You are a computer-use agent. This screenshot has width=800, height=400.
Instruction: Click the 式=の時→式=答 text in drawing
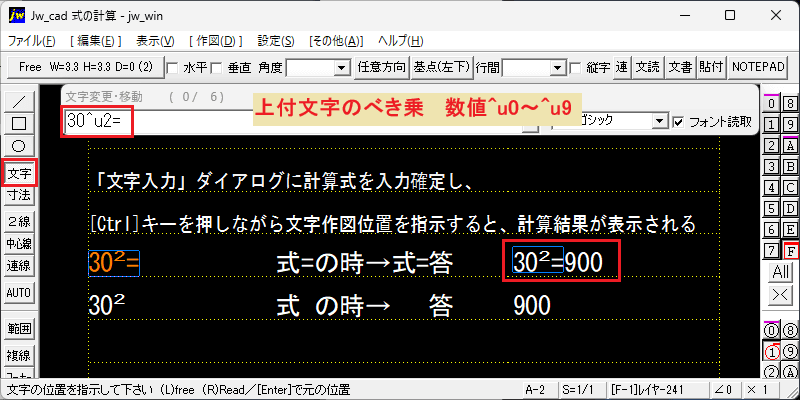click(365, 264)
